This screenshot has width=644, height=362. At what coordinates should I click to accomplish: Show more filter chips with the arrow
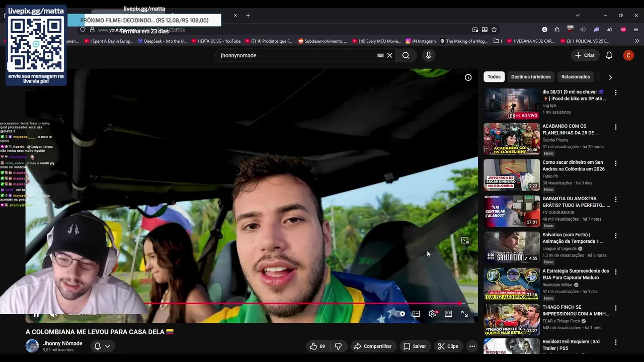point(610,77)
